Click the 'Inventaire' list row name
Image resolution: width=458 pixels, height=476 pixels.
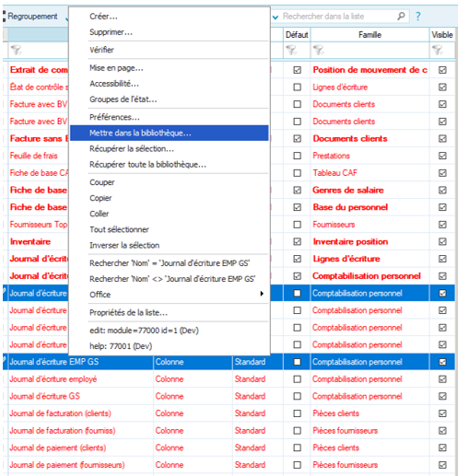pyautogui.click(x=30, y=241)
